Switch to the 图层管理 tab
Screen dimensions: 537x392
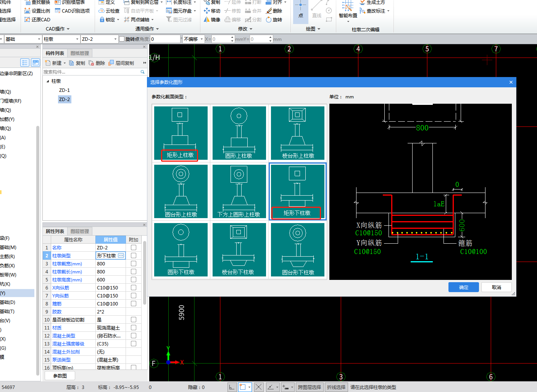tap(80, 231)
